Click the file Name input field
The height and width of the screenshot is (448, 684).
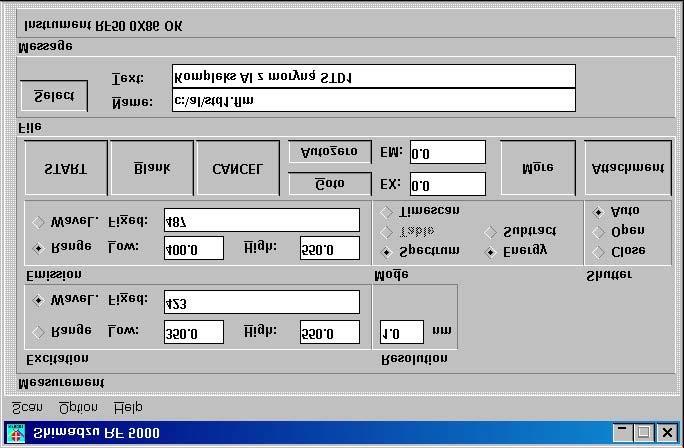point(374,100)
